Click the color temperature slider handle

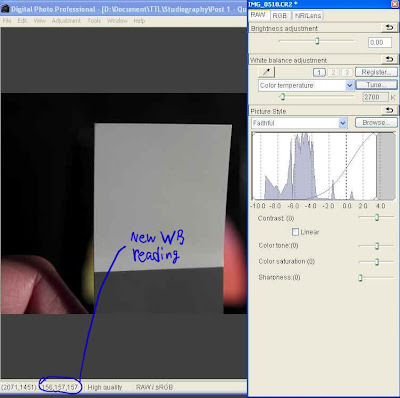pyautogui.click(x=283, y=97)
